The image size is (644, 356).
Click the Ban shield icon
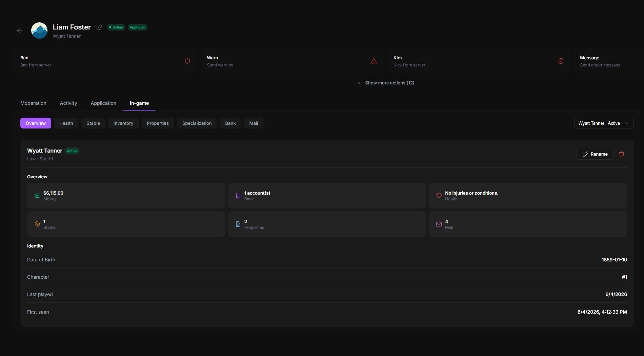click(x=187, y=61)
